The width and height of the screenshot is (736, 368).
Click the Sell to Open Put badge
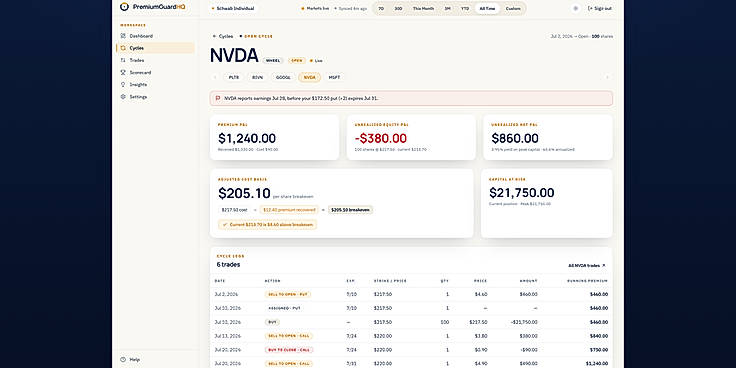288,294
